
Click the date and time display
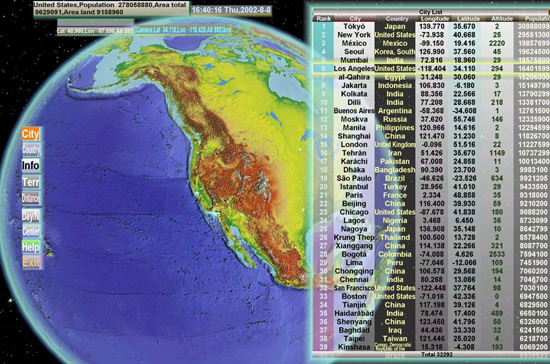coord(232,10)
